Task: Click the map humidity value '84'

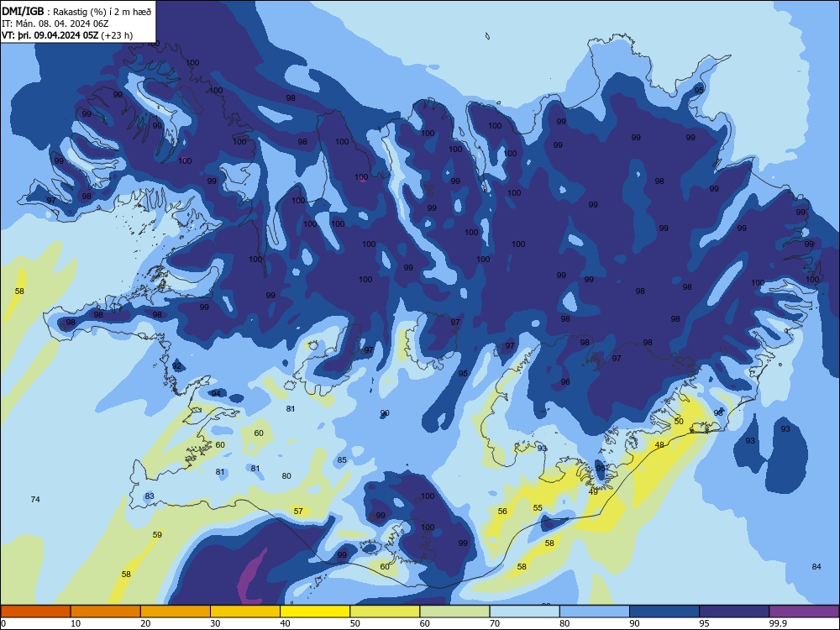Action: 816,567
